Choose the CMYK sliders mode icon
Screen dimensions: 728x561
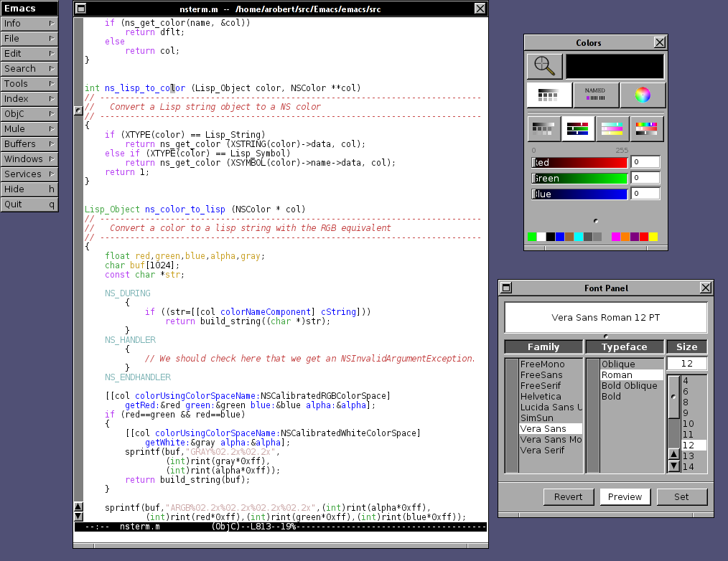pyautogui.click(x=612, y=129)
